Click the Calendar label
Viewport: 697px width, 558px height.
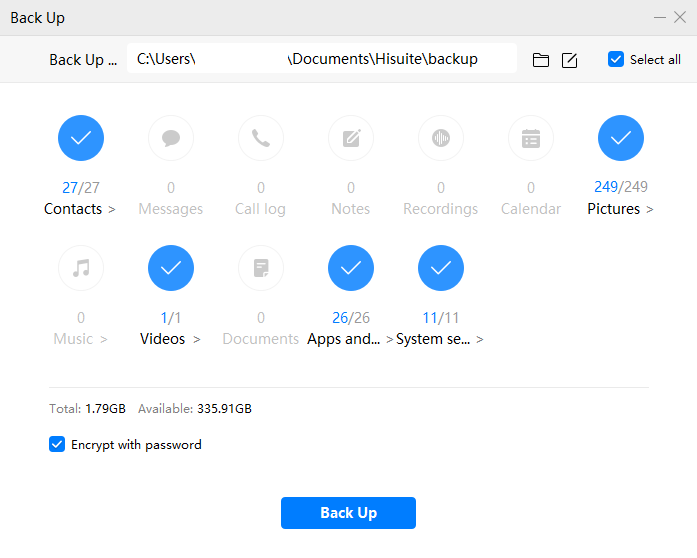(531, 209)
